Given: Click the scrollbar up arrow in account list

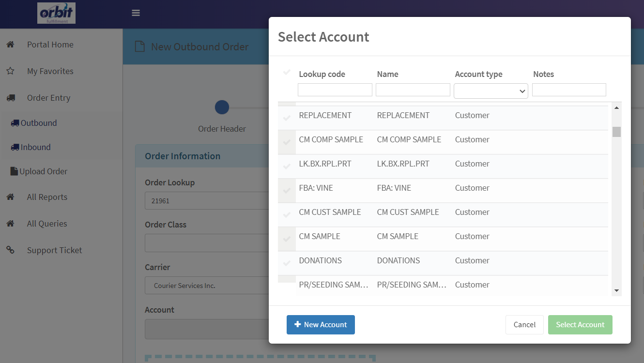Looking at the screenshot, I should [x=616, y=107].
